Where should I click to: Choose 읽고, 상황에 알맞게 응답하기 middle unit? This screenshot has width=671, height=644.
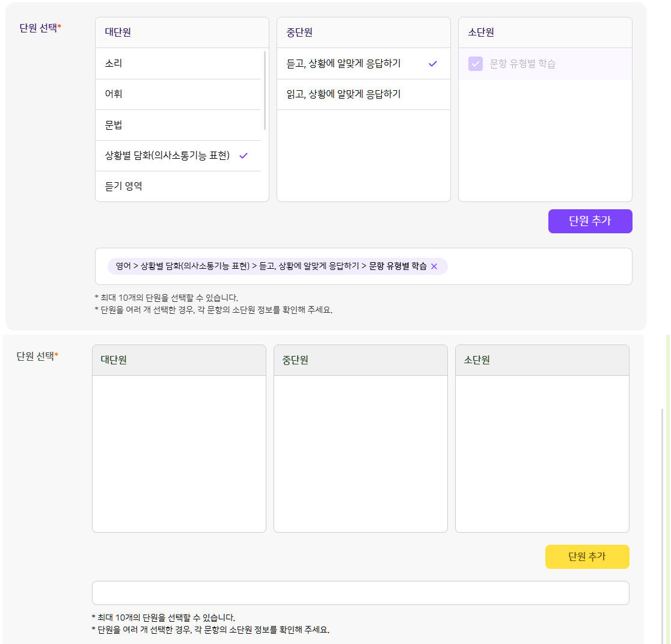[x=363, y=94]
